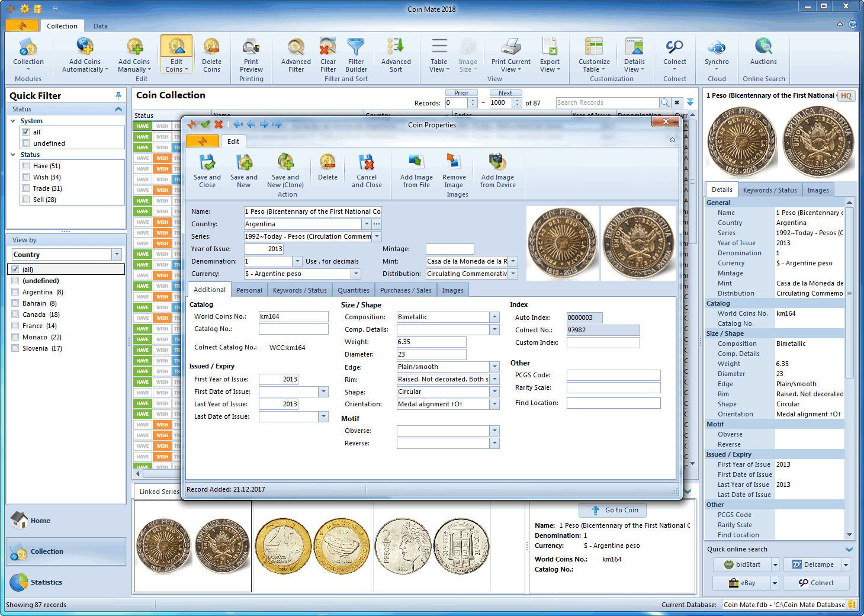
Task: Check the Argentina country filter
Action: 15,292
